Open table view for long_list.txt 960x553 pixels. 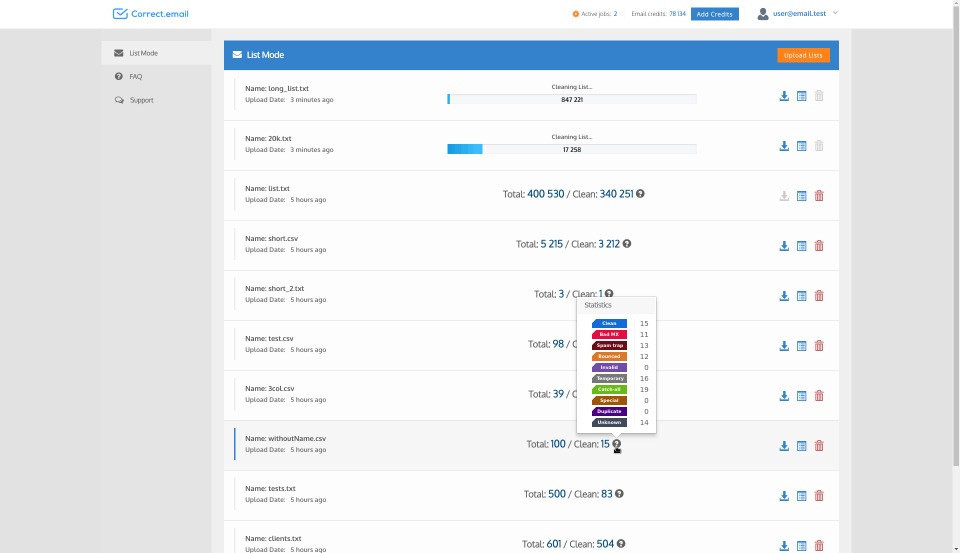pyautogui.click(x=801, y=96)
